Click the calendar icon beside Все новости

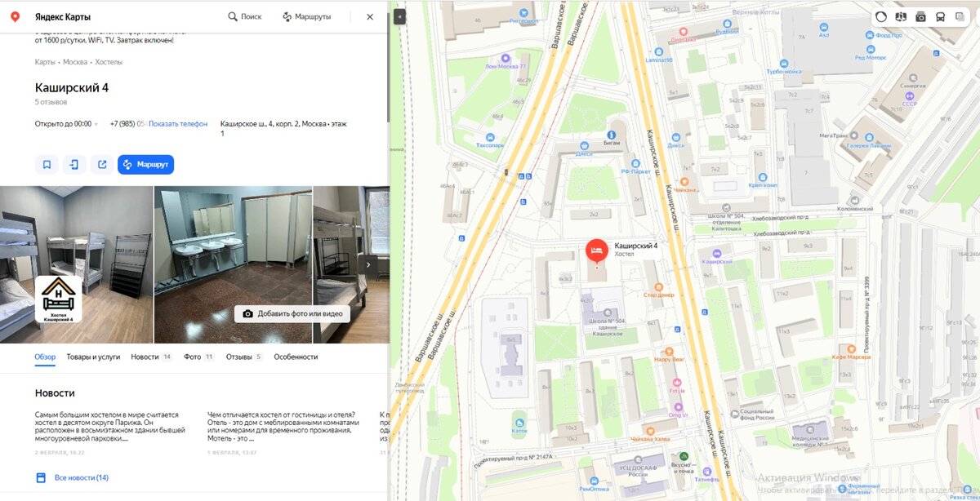tap(41, 477)
